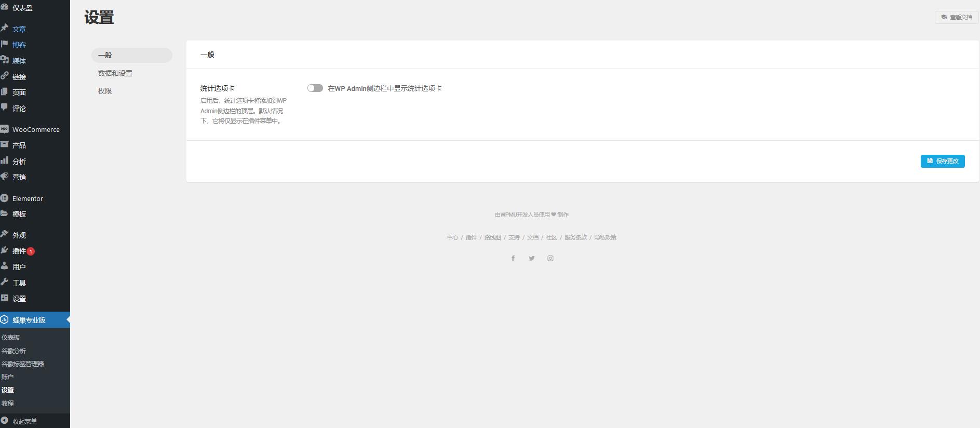Screen dimensions: 980x428
Task: Switch to the 数据和设置 tab
Action: [x=115, y=73]
